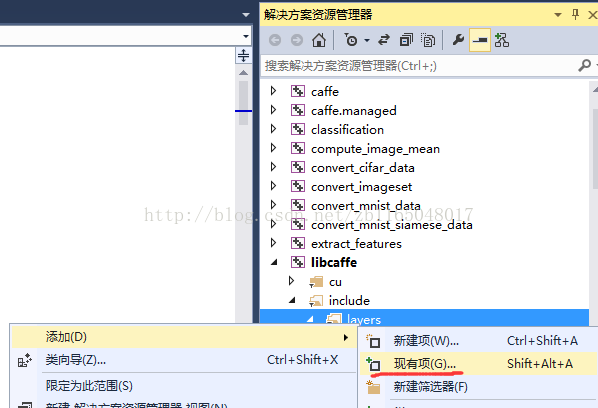Collapse the include folder node
The image size is (598, 408).
(292, 300)
